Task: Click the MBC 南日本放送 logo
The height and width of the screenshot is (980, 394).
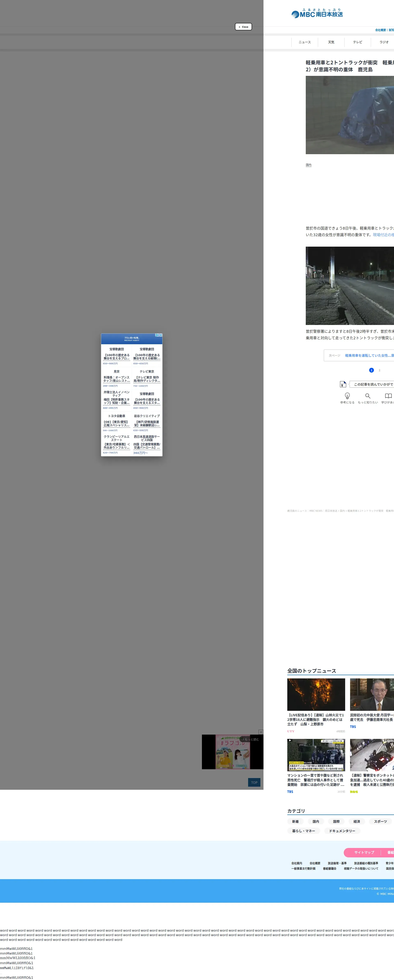Action: [x=317, y=14]
